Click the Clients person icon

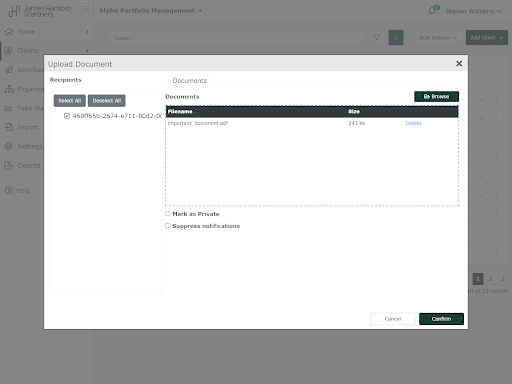pos(9,51)
